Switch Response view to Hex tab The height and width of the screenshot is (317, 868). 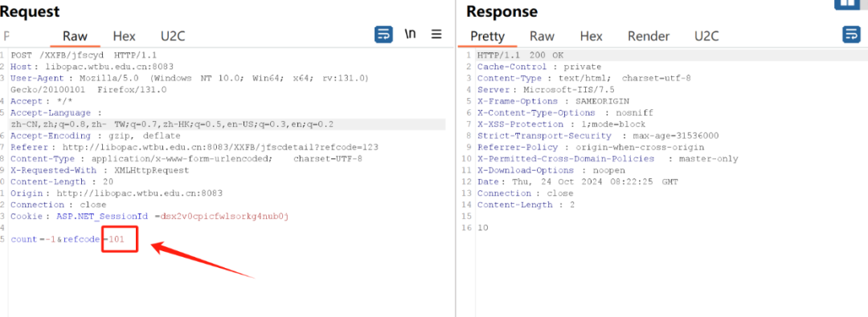tap(592, 36)
